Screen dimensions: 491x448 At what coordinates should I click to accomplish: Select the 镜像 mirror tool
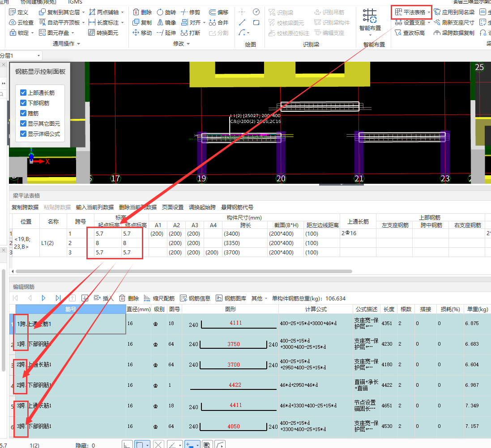point(167,22)
